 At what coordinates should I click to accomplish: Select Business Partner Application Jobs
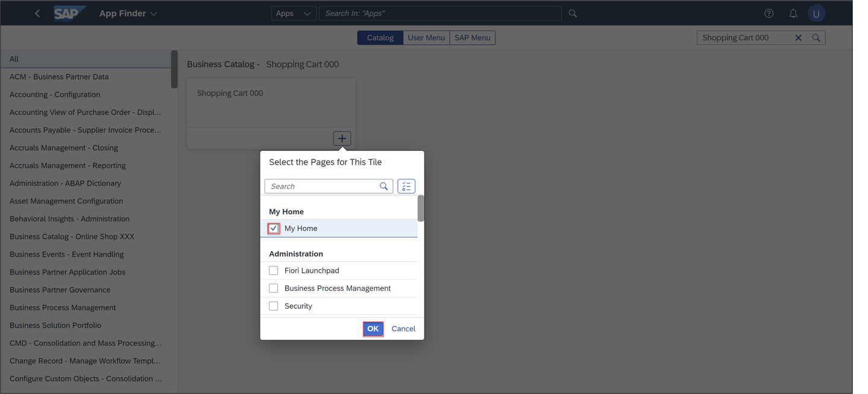pyautogui.click(x=86, y=272)
